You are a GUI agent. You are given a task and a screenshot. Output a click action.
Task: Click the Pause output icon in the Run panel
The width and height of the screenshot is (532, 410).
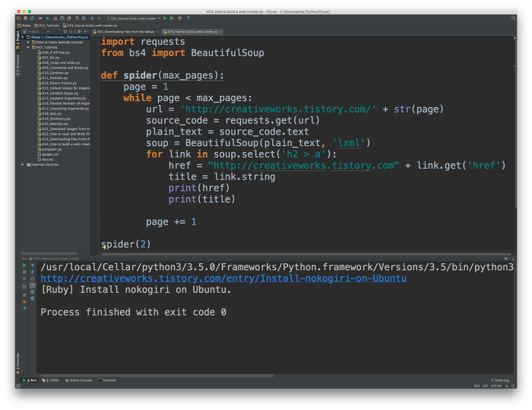click(x=24, y=278)
